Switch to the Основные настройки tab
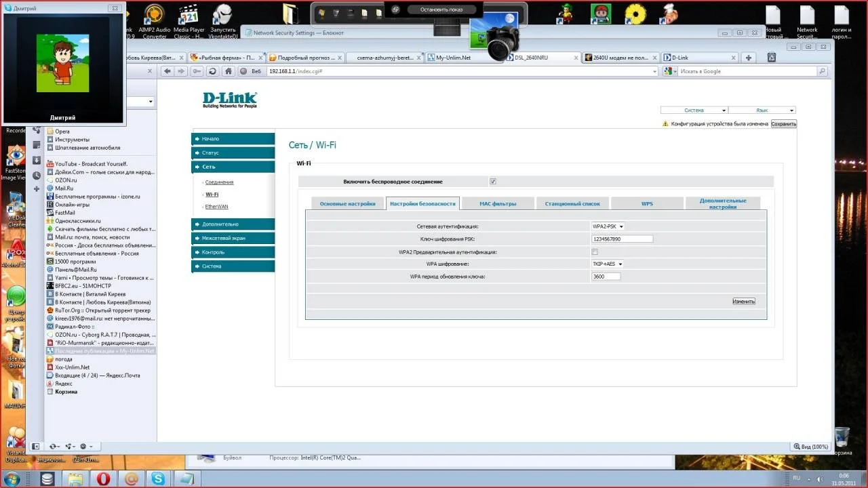868x488 pixels. point(347,203)
